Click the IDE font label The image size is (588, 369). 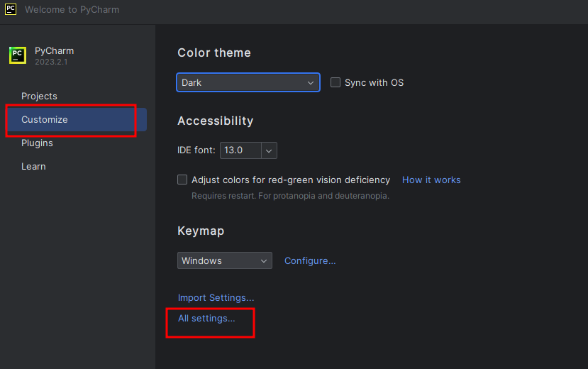tap(196, 150)
